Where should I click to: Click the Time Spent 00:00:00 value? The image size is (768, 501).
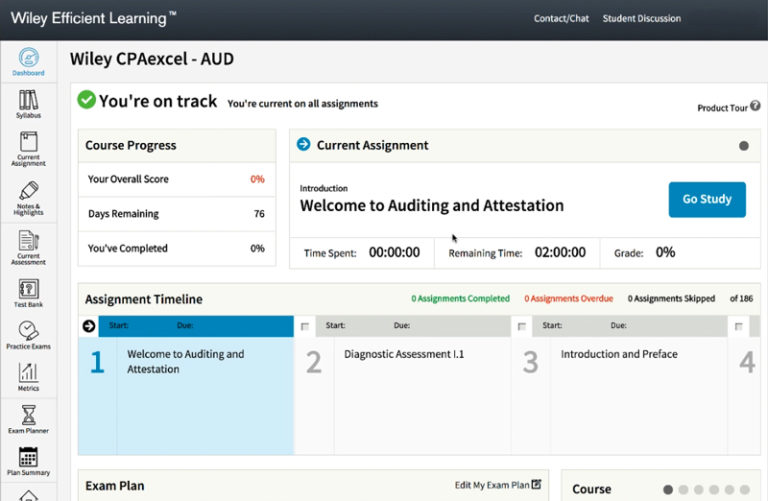[394, 252]
